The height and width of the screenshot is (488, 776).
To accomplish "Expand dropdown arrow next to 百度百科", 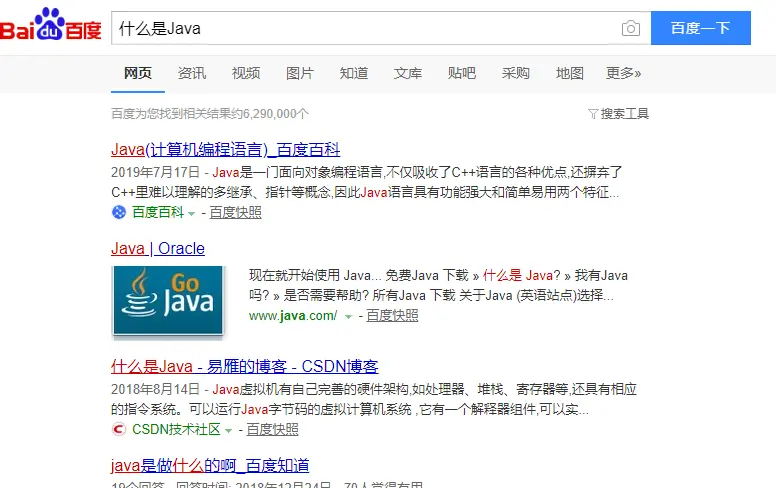I will point(192,214).
